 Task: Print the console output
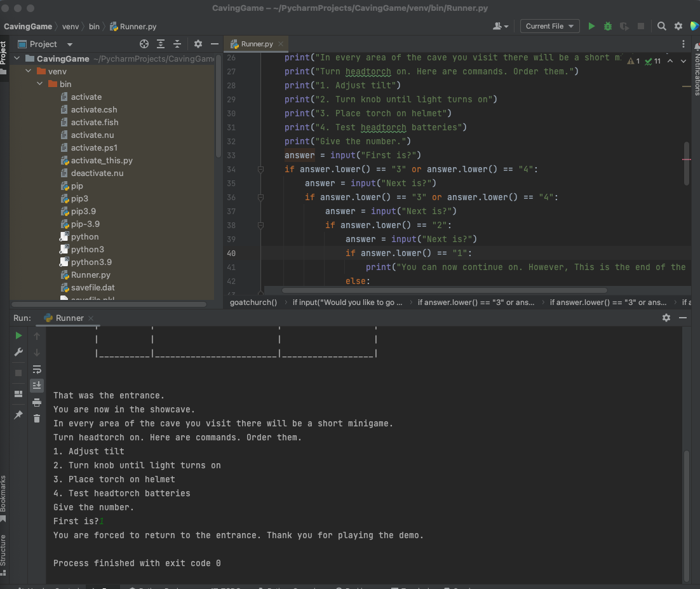[37, 402]
